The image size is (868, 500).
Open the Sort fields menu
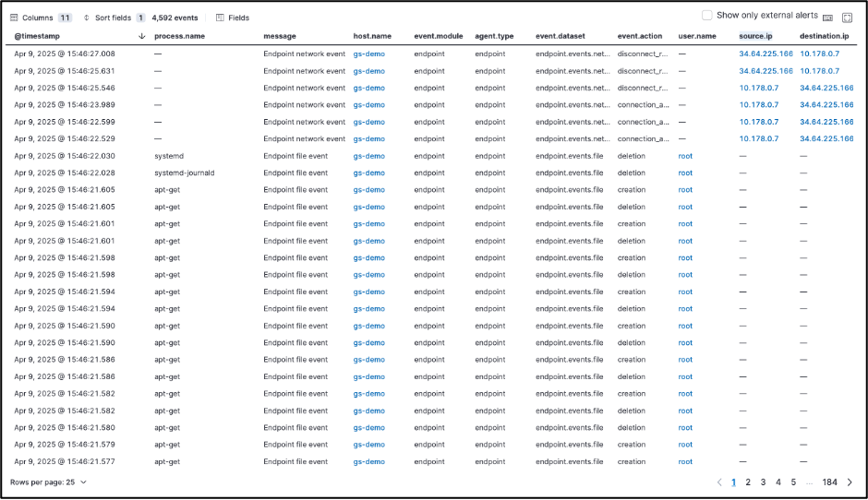click(114, 18)
